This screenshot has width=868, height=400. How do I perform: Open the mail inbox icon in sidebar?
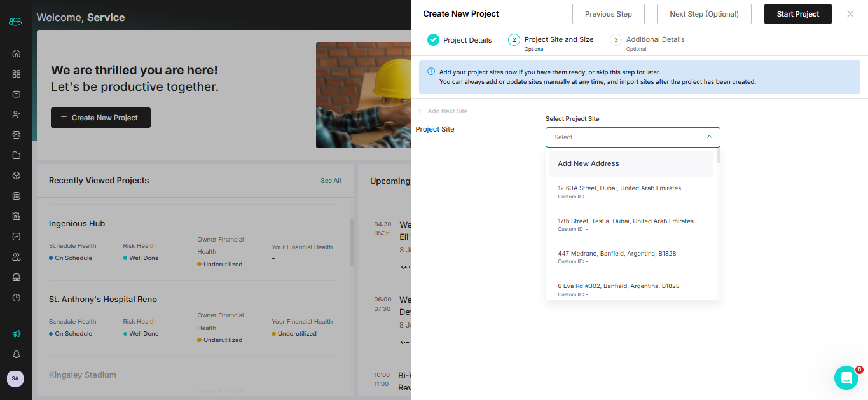tap(17, 94)
